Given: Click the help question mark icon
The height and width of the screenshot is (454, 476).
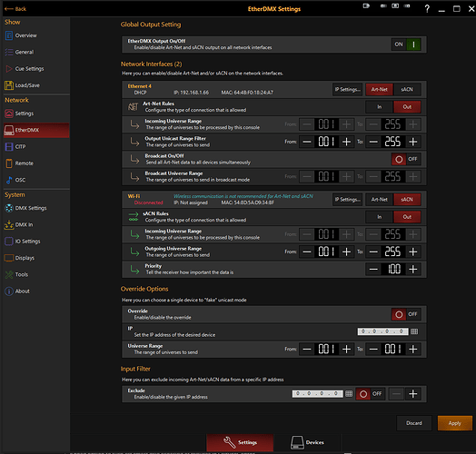Looking at the screenshot, I should click(427, 9).
